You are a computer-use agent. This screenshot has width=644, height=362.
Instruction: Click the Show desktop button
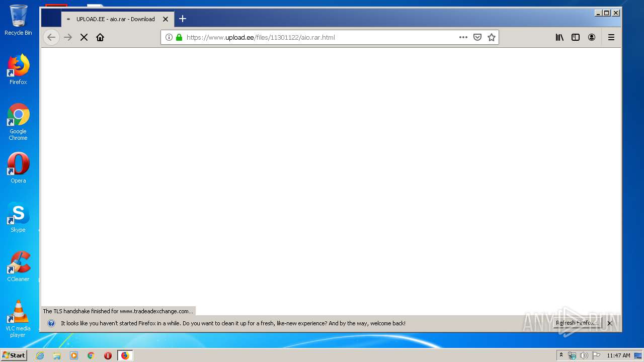tap(638, 355)
